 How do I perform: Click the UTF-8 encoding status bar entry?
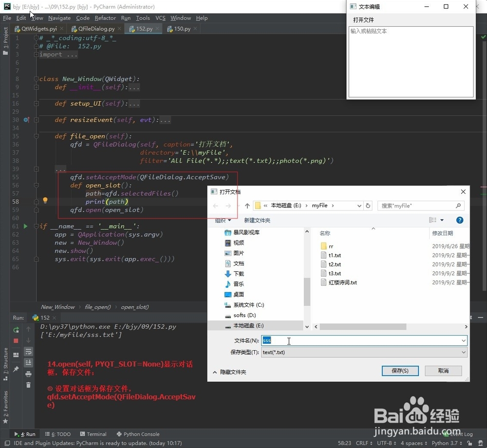click(x=386, y=443)
